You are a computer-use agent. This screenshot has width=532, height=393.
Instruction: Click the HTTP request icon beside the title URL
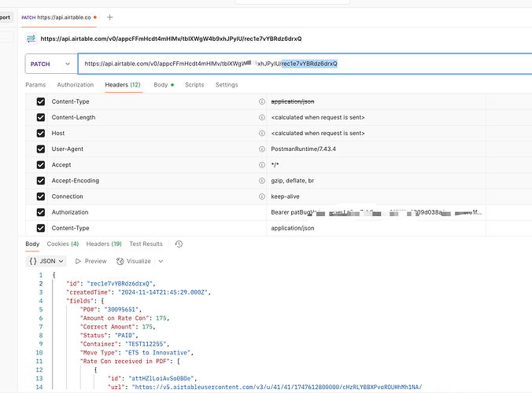pos(31,39)
